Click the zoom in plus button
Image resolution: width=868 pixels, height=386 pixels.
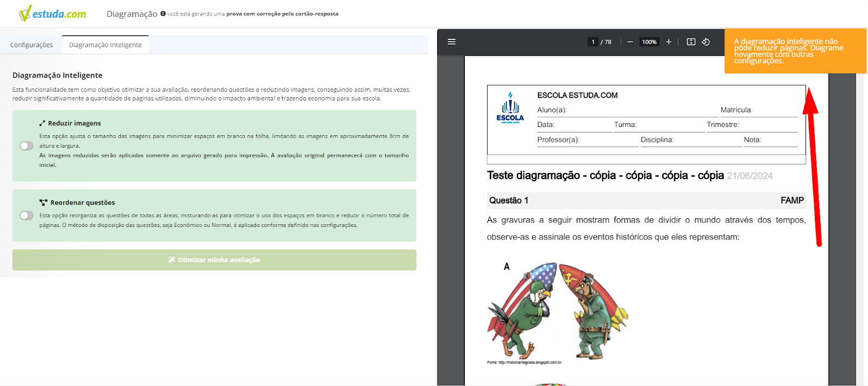coord(668,42)
